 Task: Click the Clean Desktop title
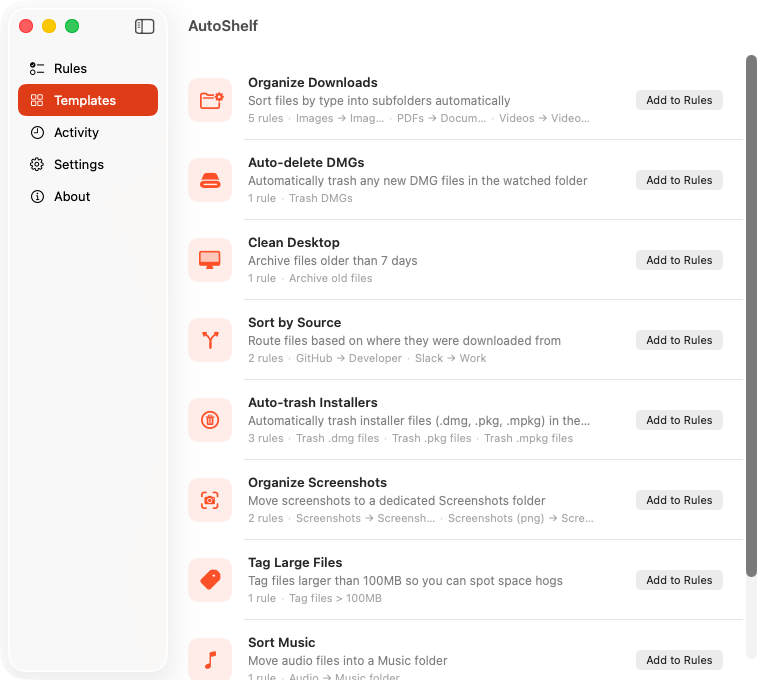tap(294, 242)
